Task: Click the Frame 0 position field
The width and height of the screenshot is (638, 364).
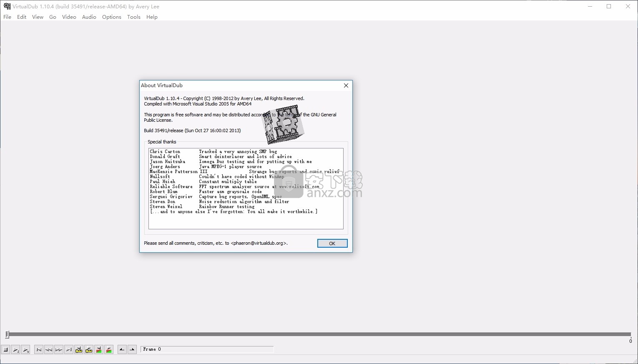Action: tap(207, 349)
